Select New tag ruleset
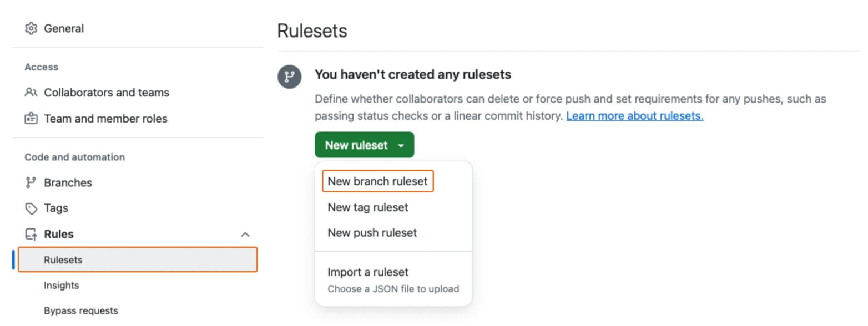Image resolution: width=868 pixels, height=326 pixels. (x=367, y=207)
